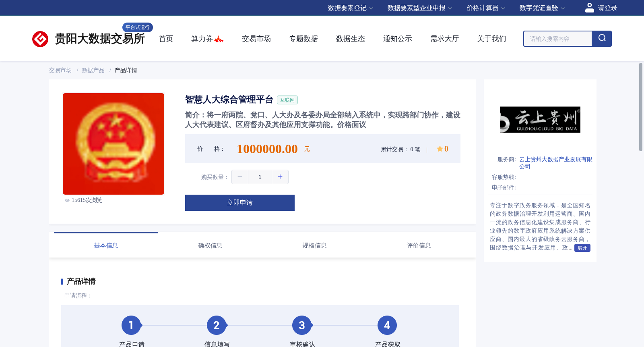
Task: Click the search magnifier button
Action: pyautogui.click(x=602, y=39)
